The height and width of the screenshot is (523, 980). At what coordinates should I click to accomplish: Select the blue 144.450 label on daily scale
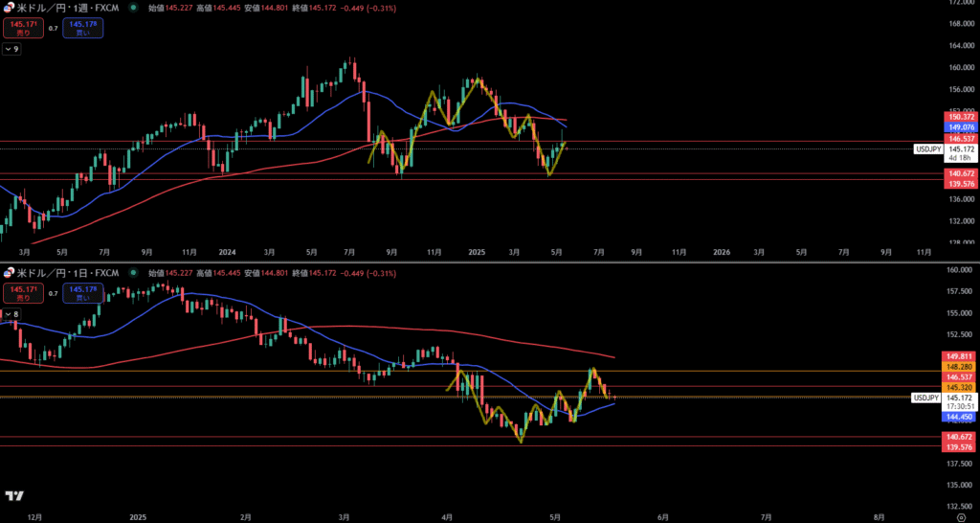pos(957,417)
